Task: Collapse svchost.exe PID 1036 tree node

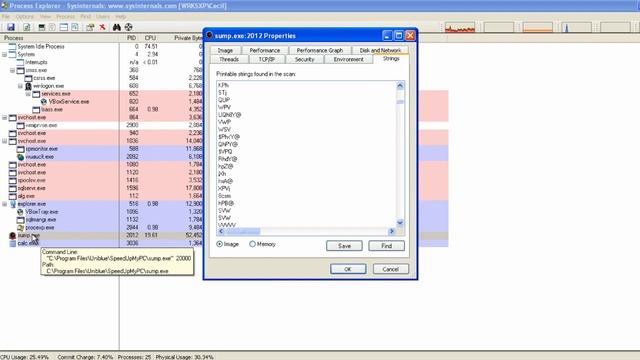Action: tap(4, 141)
